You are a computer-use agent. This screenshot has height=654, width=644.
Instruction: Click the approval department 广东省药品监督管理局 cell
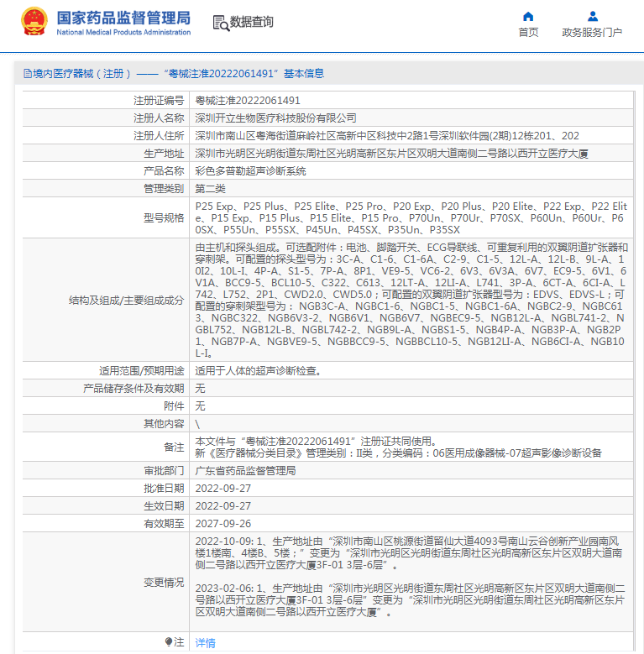[411, 470]
